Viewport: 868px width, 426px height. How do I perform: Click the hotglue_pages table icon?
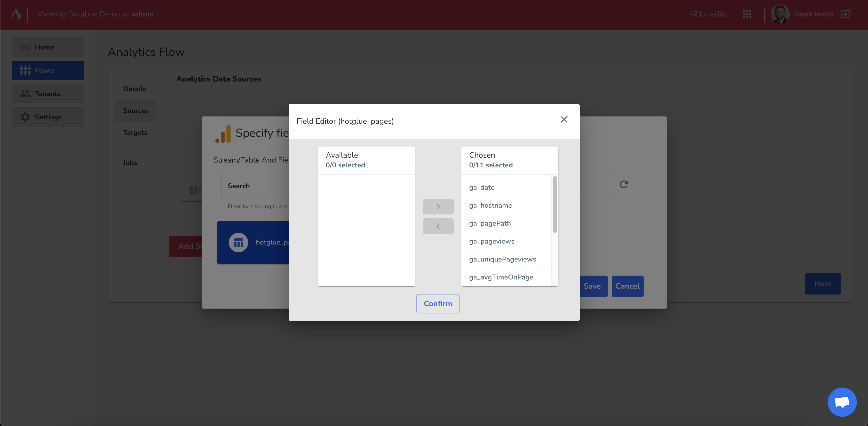click(238, 243)
